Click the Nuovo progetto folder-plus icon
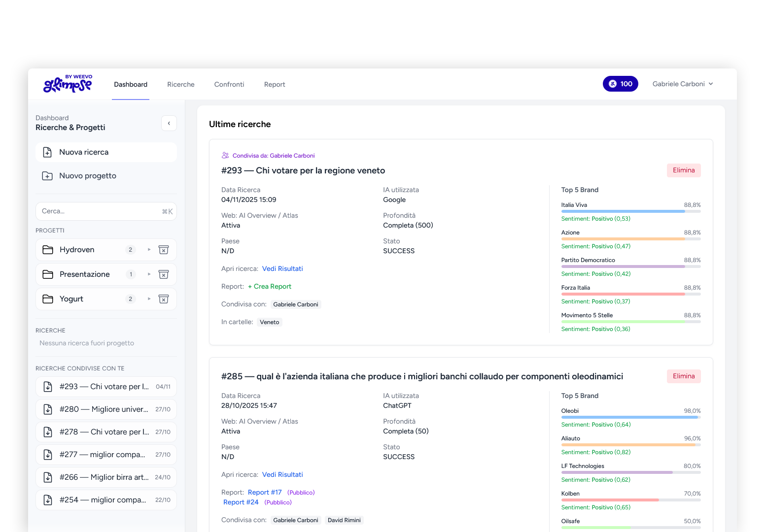The image size is (765, 532). [x=47, y=176]
